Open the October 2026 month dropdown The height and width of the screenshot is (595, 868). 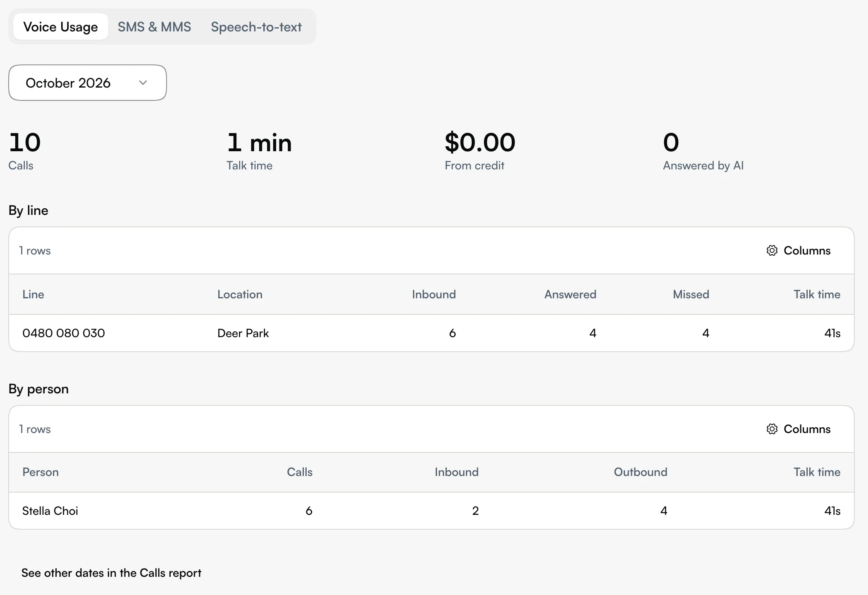pos(88,83)
